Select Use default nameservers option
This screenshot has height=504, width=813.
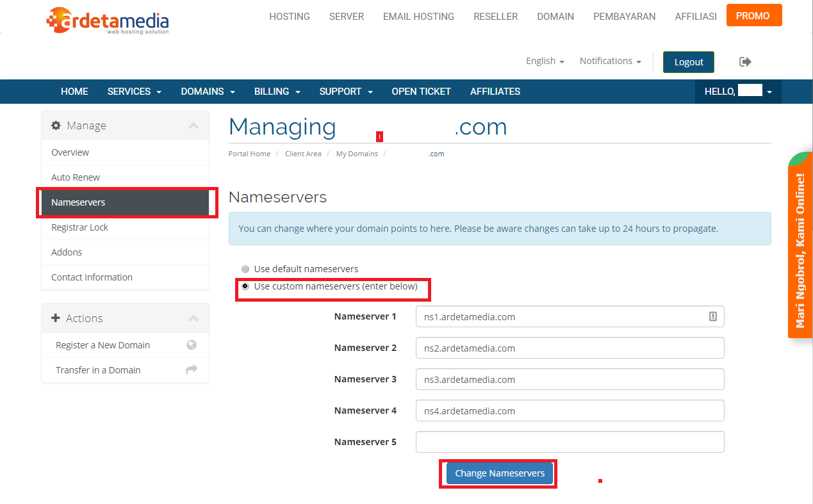pos(245,269)
